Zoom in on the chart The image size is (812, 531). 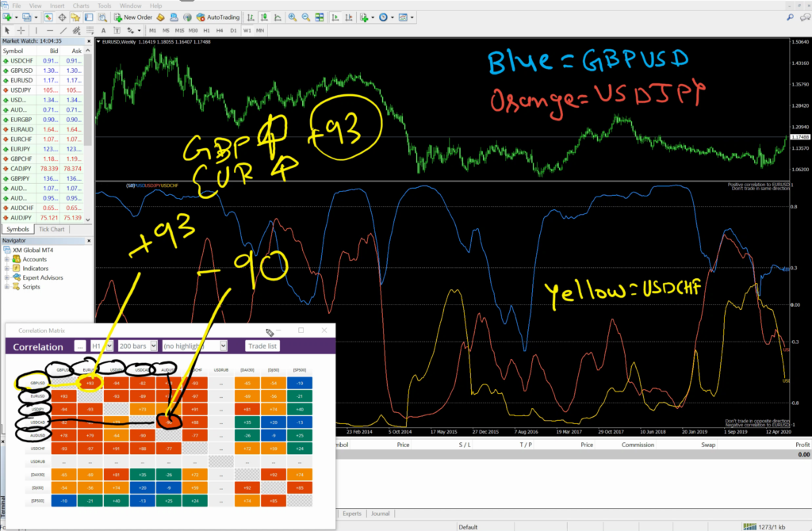(292, 17)
